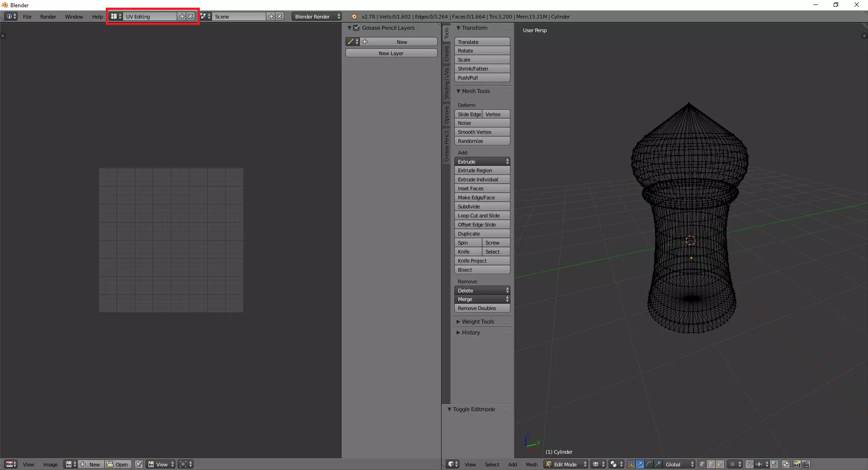The image size is (868, 470).
Task: Click the Loop Cut and Slide button
Action: [x=482, y=216]
